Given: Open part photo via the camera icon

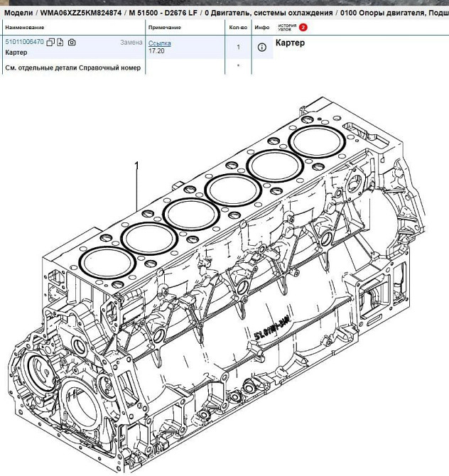Looking at the screenshot, I should coord(71,43).
